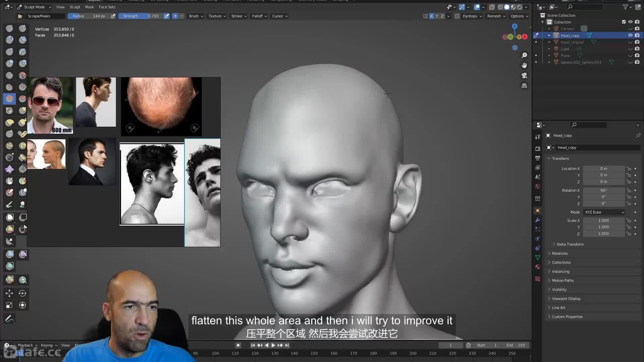Click the Location X value field
Screen dimensions: 644x362
604,169
